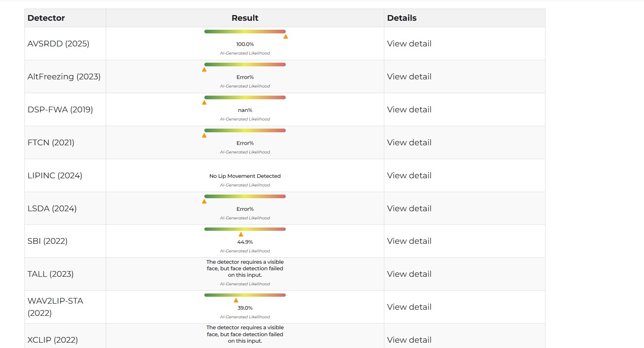
Task: Open View detail for LIPINC (2024)
Action: tap(409, 175)
